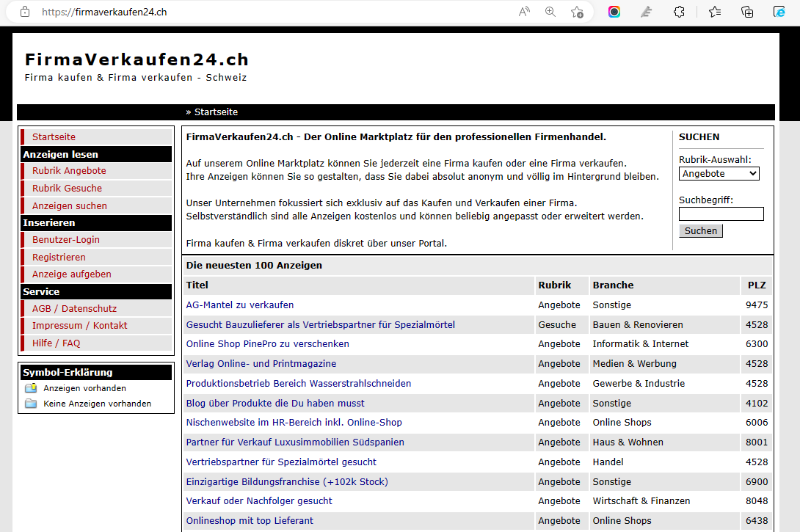Open the Favorites list icon
This screenshot has width=800, height=532.
[714, 12]
